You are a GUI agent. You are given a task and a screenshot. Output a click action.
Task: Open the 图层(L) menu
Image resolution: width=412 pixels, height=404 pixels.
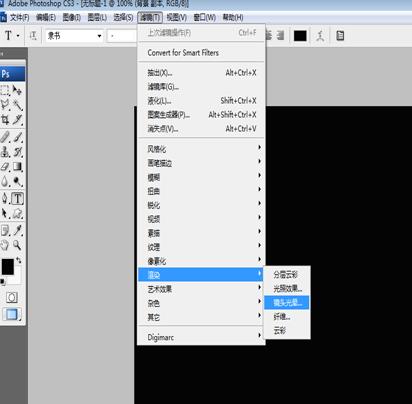click(x=97, y=17)
